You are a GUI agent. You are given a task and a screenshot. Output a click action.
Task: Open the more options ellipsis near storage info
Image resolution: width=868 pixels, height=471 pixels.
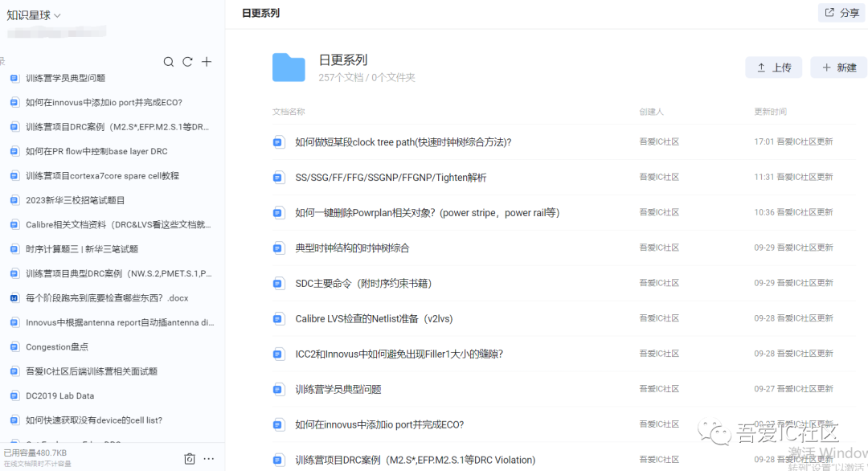tap(208, 458)
